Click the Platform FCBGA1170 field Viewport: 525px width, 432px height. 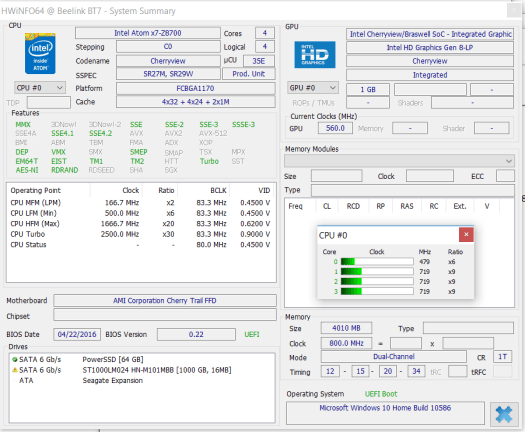point(196,88)
